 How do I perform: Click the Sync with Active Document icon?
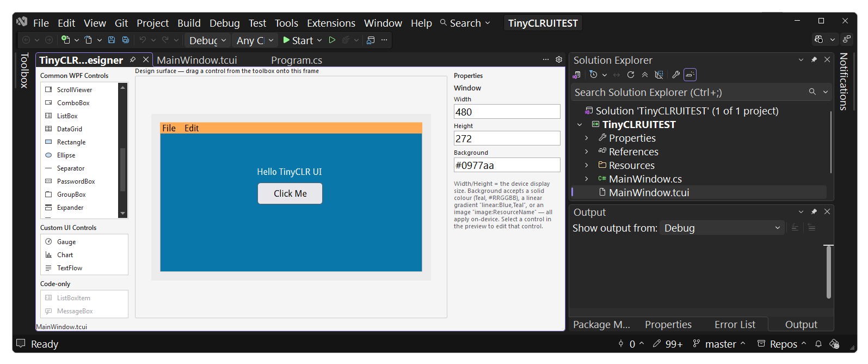[x=617, y=75]
